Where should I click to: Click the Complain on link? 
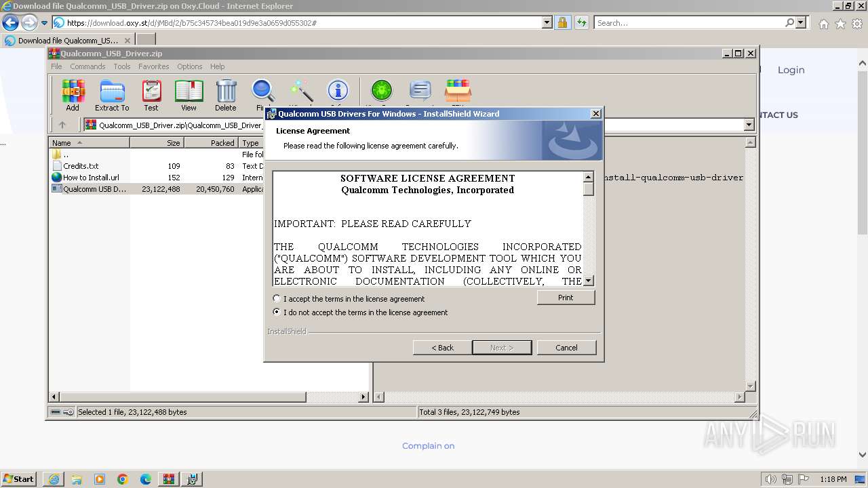[428, 446]
